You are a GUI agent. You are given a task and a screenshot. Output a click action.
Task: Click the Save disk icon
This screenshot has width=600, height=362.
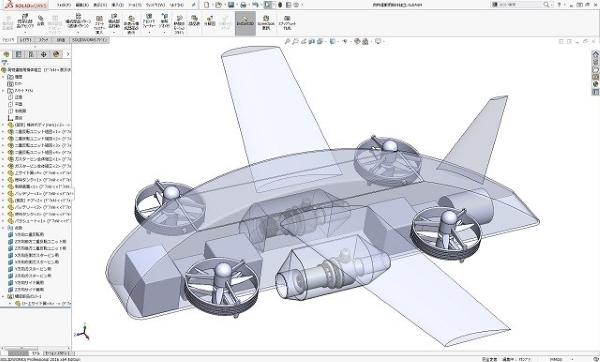pyautogui.click(x=231, y=5)
